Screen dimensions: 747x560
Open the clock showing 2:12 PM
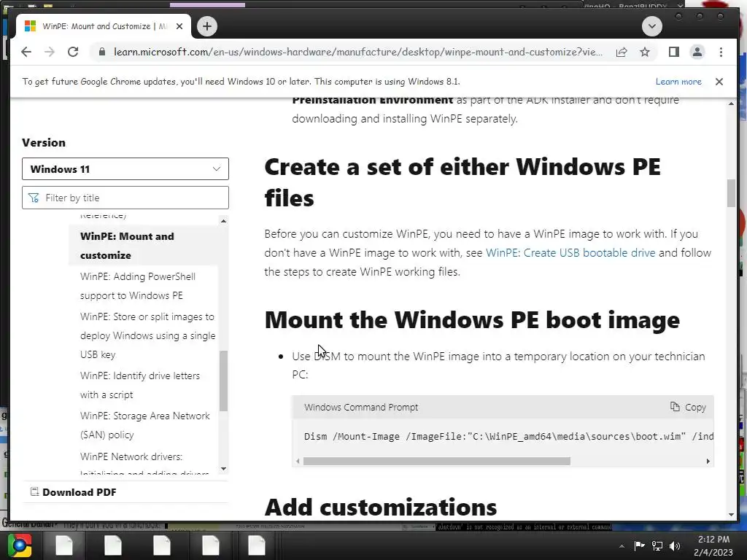tap(713, 545)
